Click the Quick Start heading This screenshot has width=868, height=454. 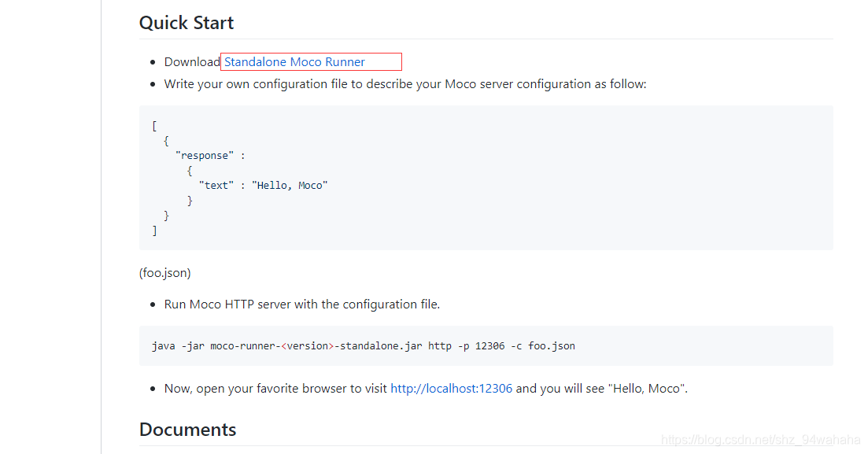pyautogui.click(x=187, y=23)
